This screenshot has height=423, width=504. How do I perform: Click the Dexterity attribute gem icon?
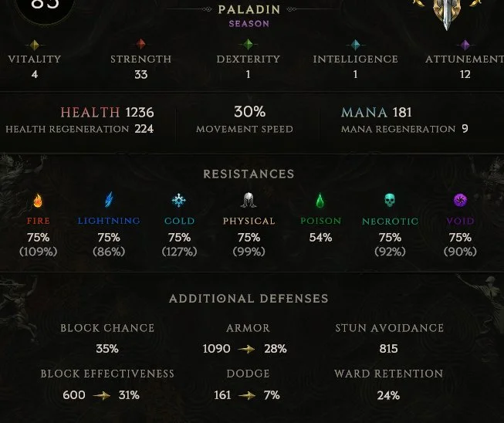click(x=249, y=45)
